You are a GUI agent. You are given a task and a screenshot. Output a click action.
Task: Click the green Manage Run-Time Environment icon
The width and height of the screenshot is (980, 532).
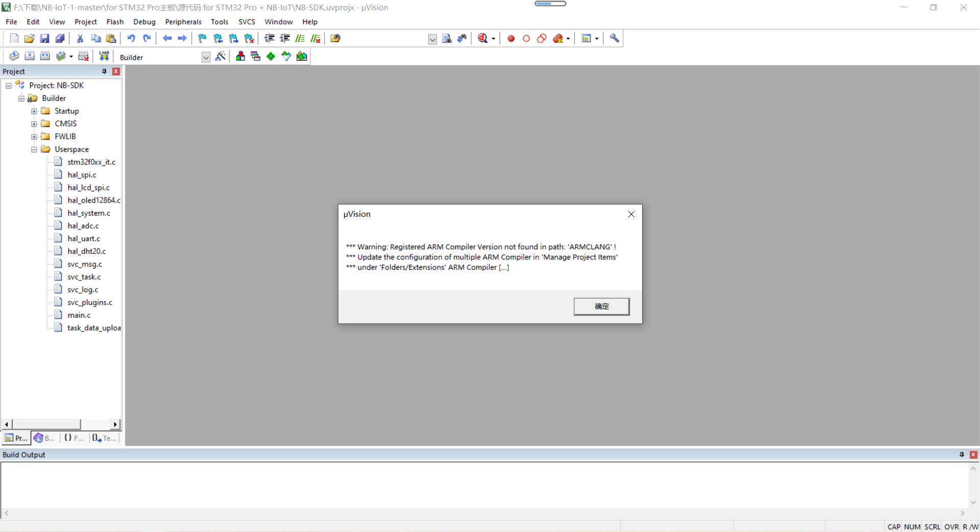coord(271,56)
